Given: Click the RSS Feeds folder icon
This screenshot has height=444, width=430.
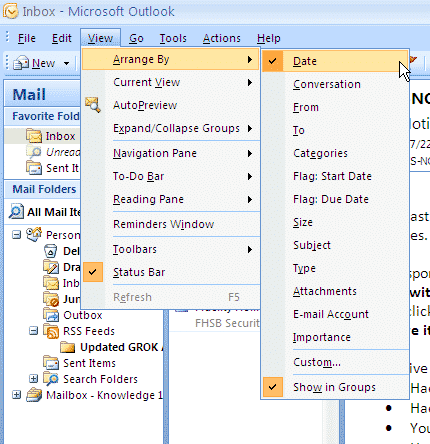Looking at the screenshot, I should tap(51, 331).
